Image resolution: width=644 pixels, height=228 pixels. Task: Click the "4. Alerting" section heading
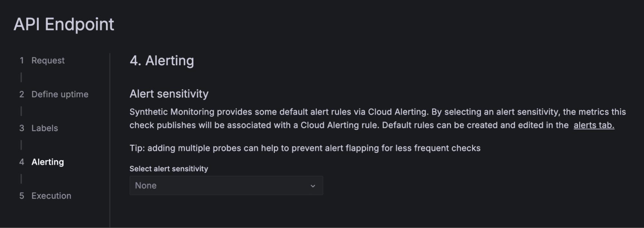(x=162, y=60)
